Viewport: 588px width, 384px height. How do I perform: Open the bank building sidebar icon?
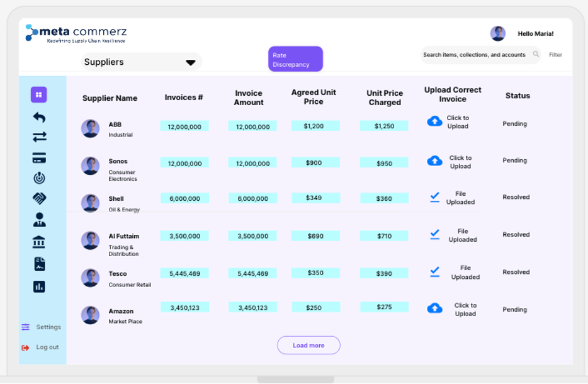[39, 242]
